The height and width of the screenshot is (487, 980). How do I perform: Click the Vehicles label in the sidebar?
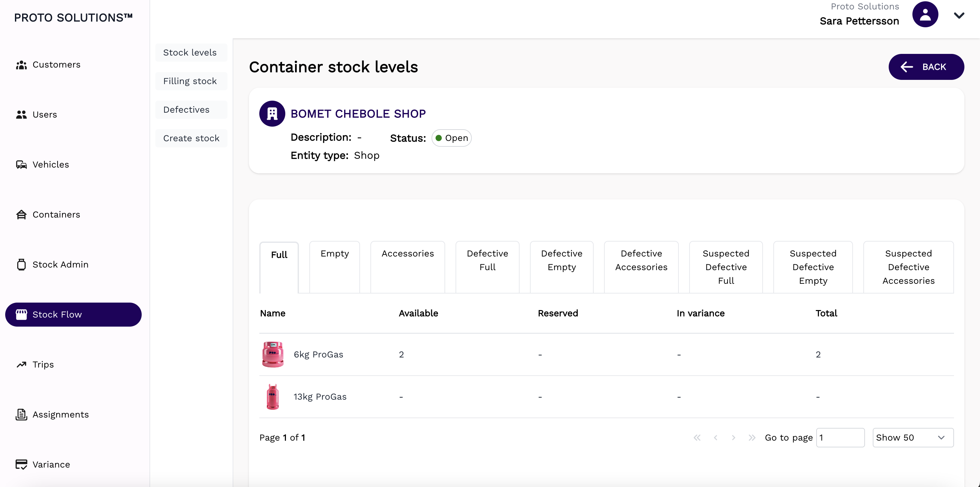(51, 165)
